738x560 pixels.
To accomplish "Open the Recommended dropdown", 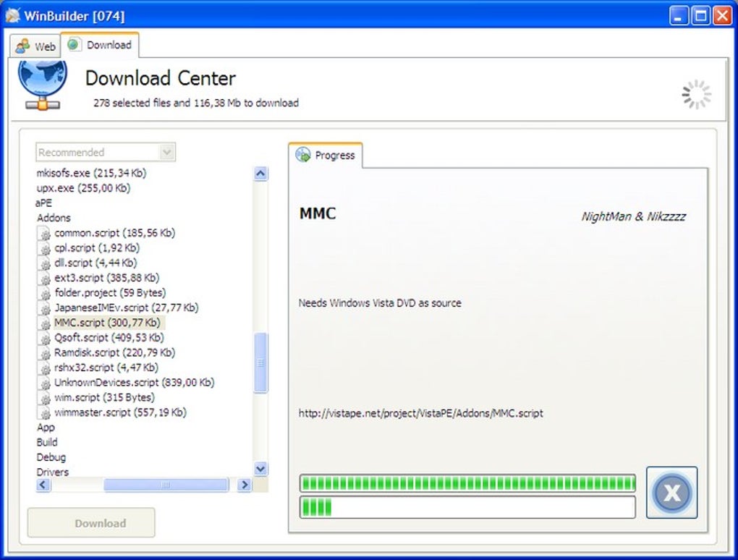I will (106, 152).
